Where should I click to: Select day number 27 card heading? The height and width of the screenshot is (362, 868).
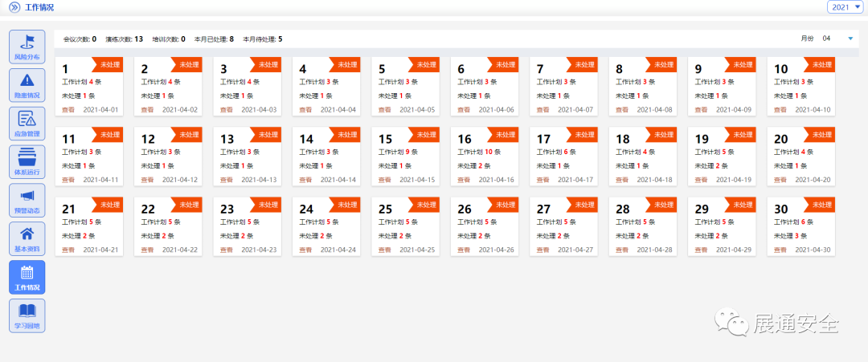click(x=543, y=209)
